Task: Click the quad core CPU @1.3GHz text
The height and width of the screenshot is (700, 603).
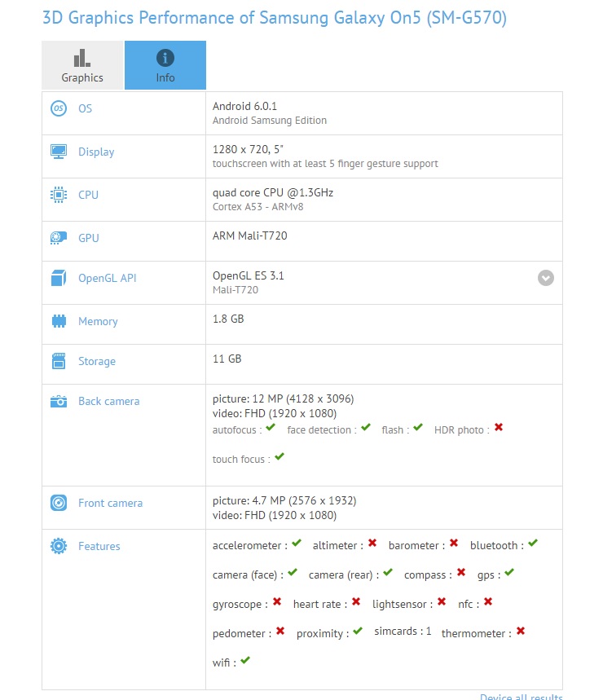Action: tap(273, 192)
